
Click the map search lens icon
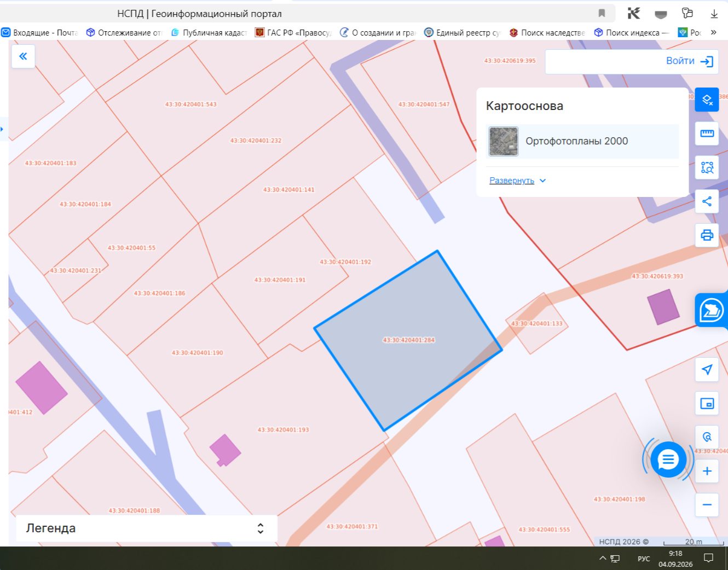(x=707, y=437)
